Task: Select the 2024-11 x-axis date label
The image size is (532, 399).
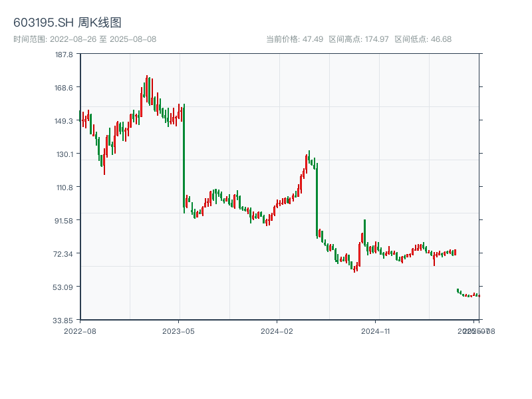Action: point(376,331)
